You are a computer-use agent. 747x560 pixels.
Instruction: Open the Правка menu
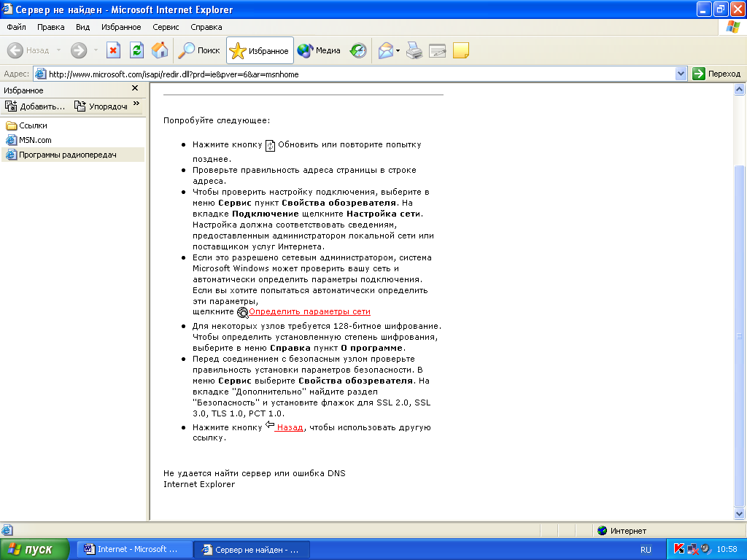pos(50,27)
